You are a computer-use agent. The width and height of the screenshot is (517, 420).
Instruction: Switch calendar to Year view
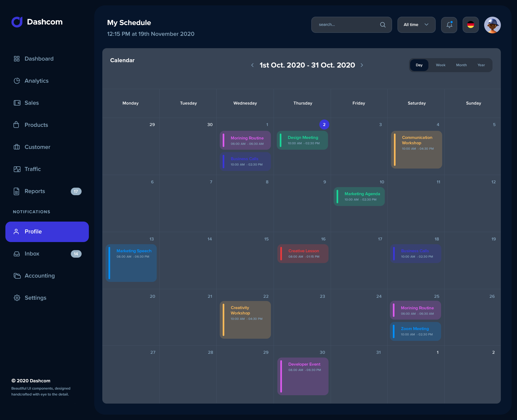(x=481, y=65)
